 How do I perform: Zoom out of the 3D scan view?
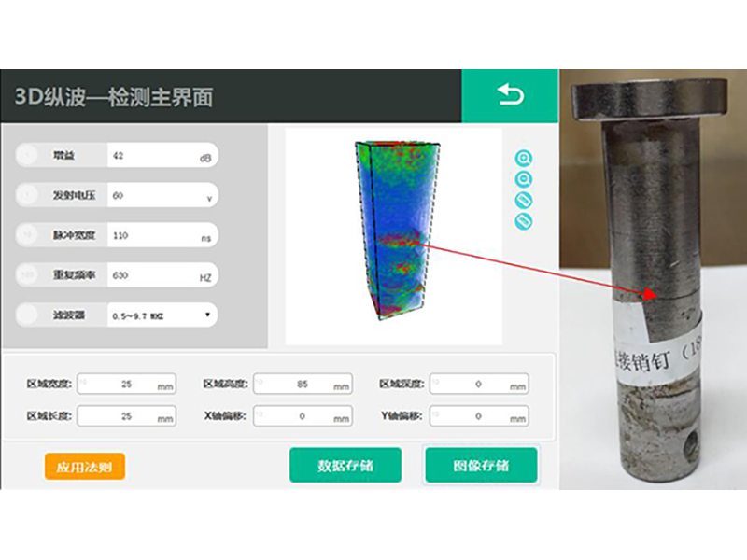click(x=524, y=179)
